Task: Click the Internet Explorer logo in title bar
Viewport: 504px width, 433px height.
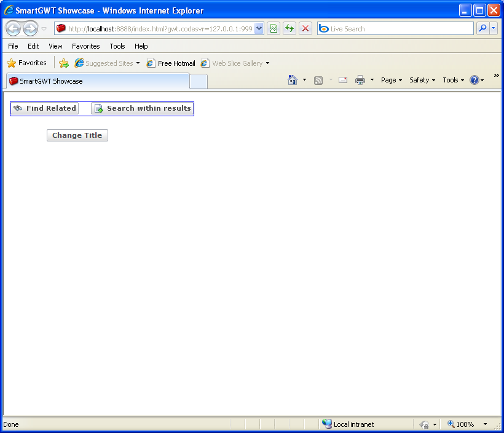Action: pos(9,10)
